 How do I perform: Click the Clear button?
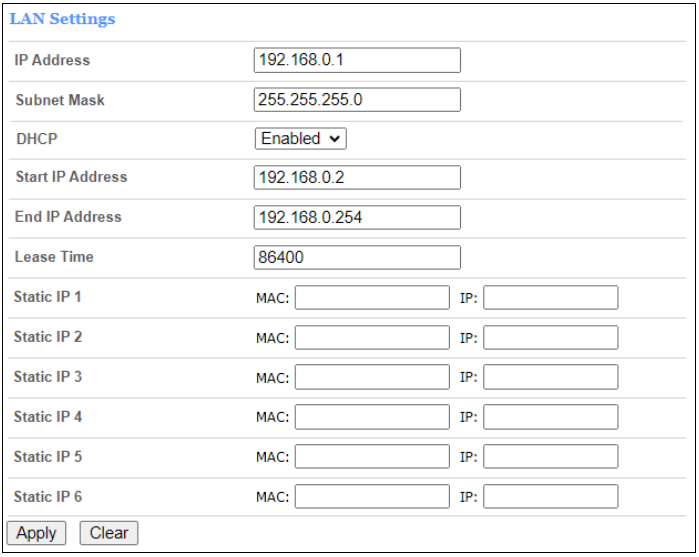pos(109,533)
